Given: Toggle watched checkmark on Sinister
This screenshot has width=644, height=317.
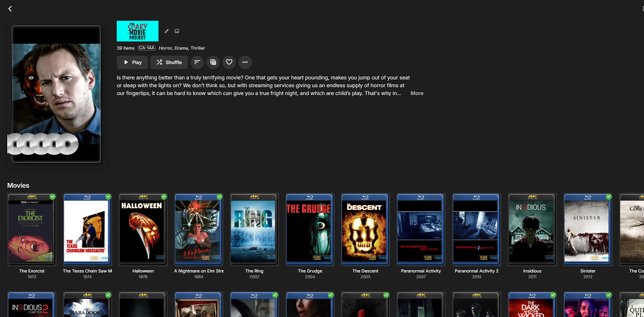Looking at the screenshot, I should click(x=609, y=197).
